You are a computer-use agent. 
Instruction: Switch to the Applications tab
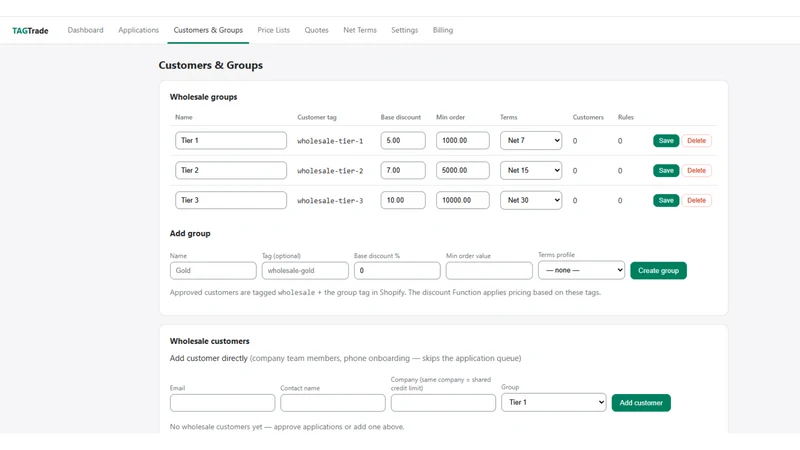click(138, 30)
